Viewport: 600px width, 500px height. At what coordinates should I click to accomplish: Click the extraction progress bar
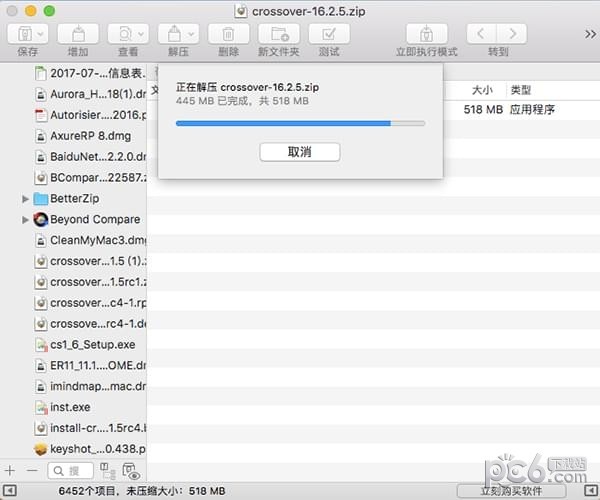click(300, 123)
